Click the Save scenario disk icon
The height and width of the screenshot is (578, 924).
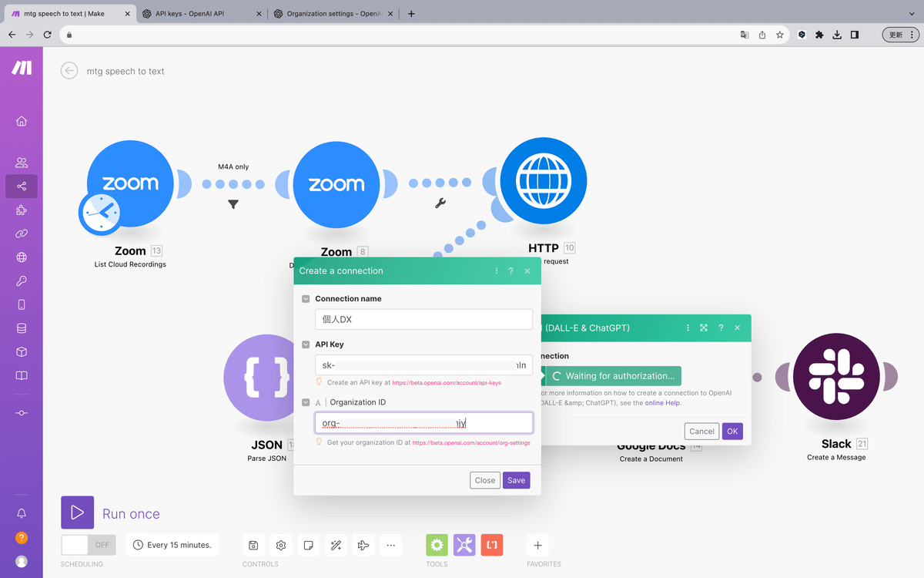(253, 545)
